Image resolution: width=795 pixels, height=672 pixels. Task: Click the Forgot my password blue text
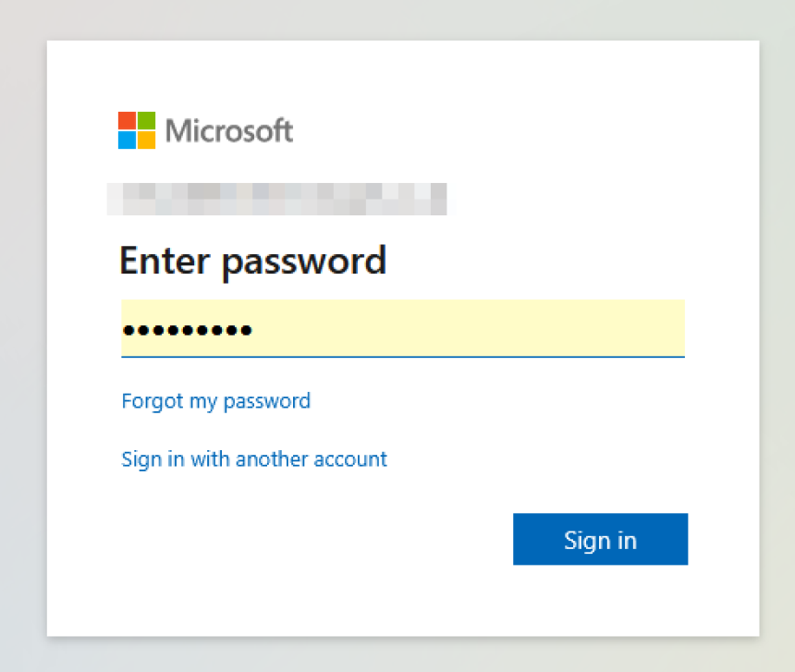point(215,401)
